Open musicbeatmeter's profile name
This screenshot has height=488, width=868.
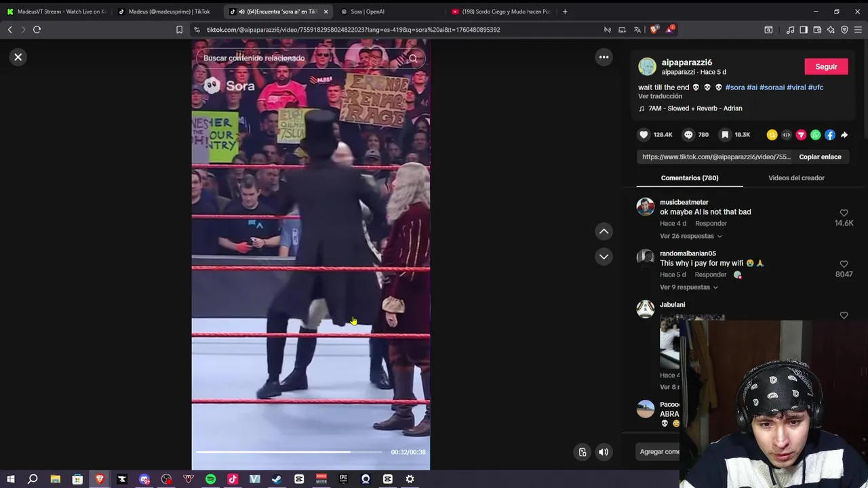click(x=684, y=202)
